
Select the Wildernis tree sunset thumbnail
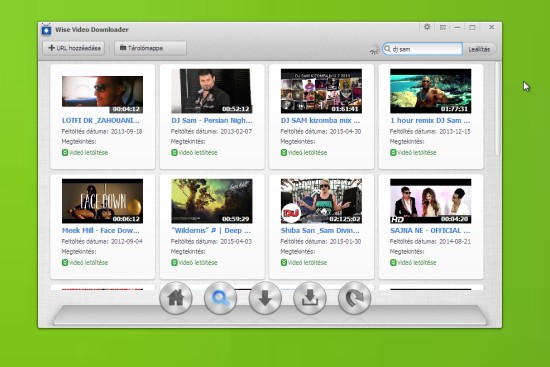pyautogui.click(x=212, y=201)
